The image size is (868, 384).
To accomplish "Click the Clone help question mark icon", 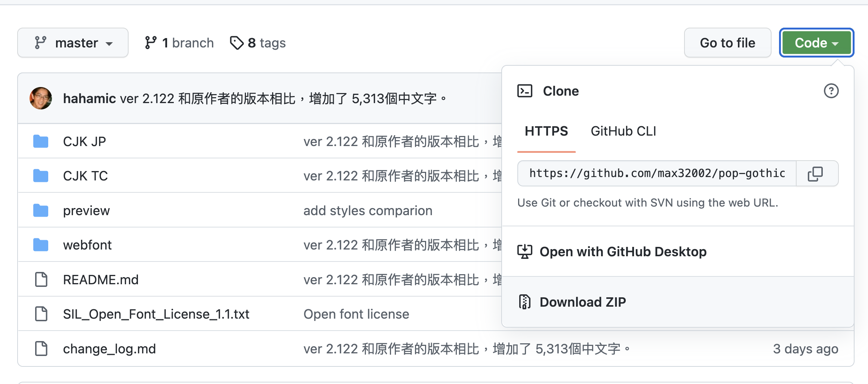I will 831,91.
